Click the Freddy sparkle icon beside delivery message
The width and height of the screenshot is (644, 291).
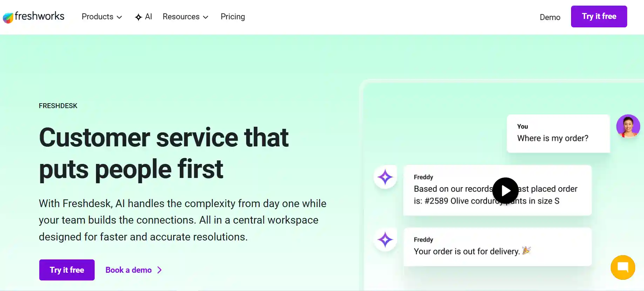pos(385,240)
